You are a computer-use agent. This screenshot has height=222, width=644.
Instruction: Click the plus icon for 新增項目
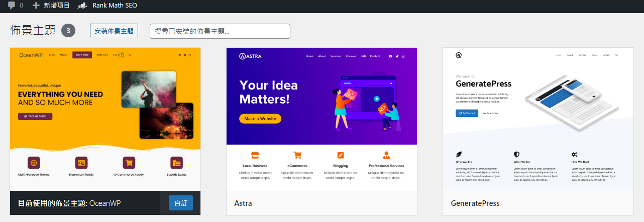tap(36, 6)
